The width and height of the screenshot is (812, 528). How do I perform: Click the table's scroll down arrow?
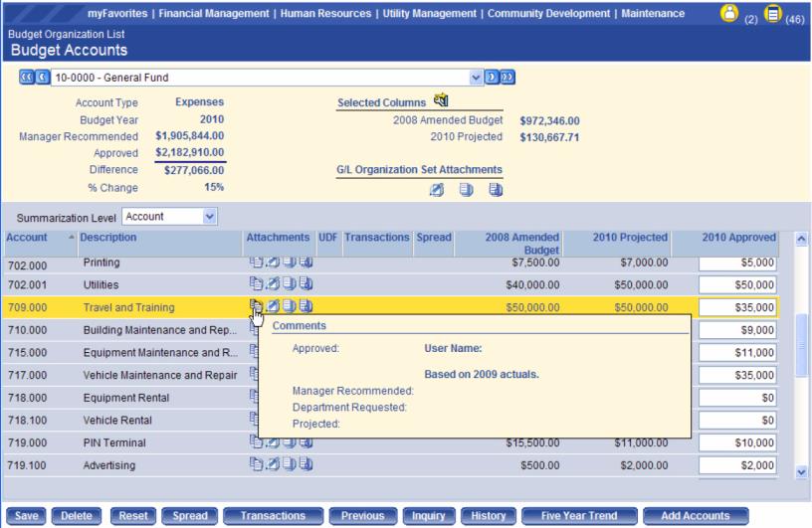coord(802,472)
